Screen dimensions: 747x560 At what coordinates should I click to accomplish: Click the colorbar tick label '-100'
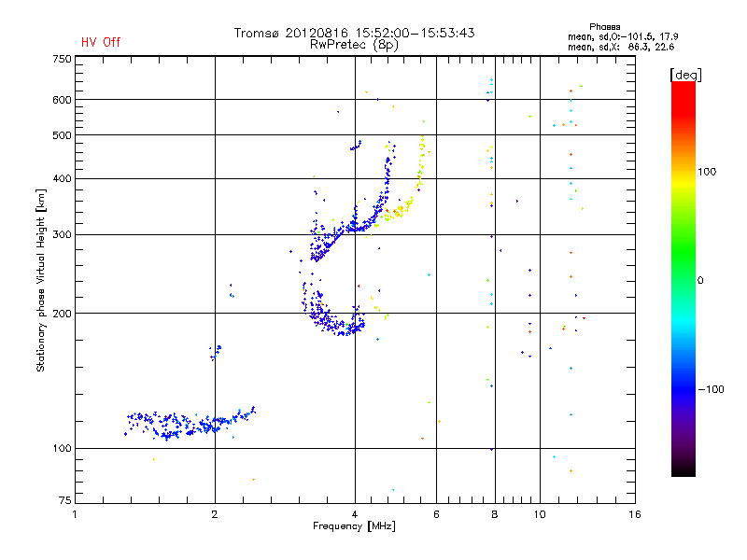[711, 389]
